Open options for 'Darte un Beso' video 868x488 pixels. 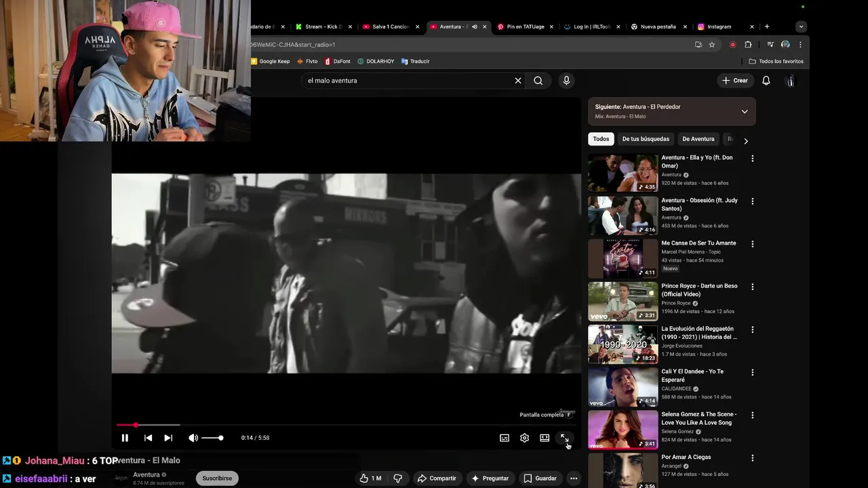752,287
